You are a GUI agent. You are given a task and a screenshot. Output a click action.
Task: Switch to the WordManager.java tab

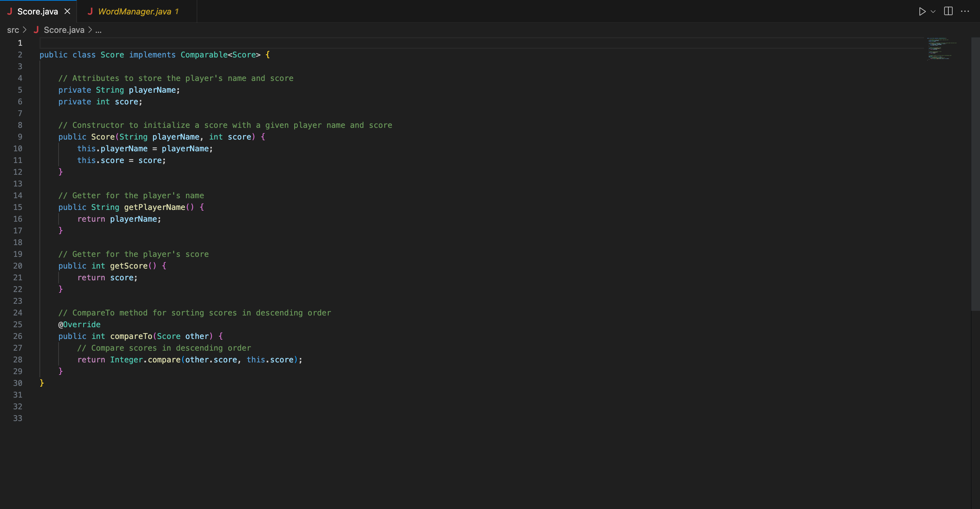pyautogui.click(x=134, y=11)
